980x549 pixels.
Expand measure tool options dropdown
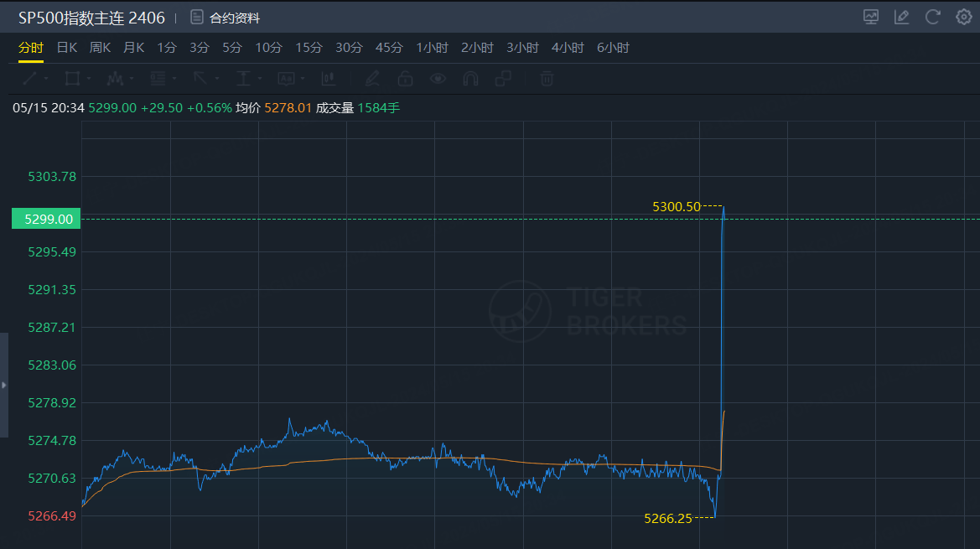260,79
